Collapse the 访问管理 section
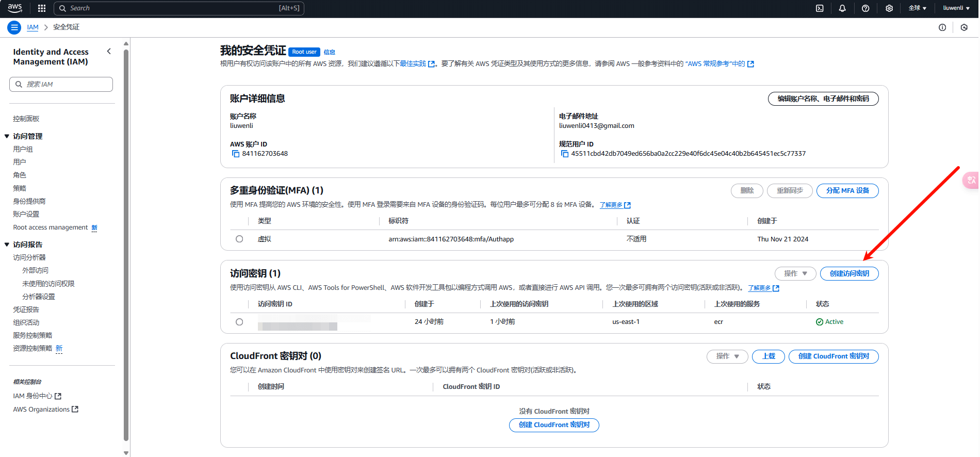 click(x=7, y=136)
